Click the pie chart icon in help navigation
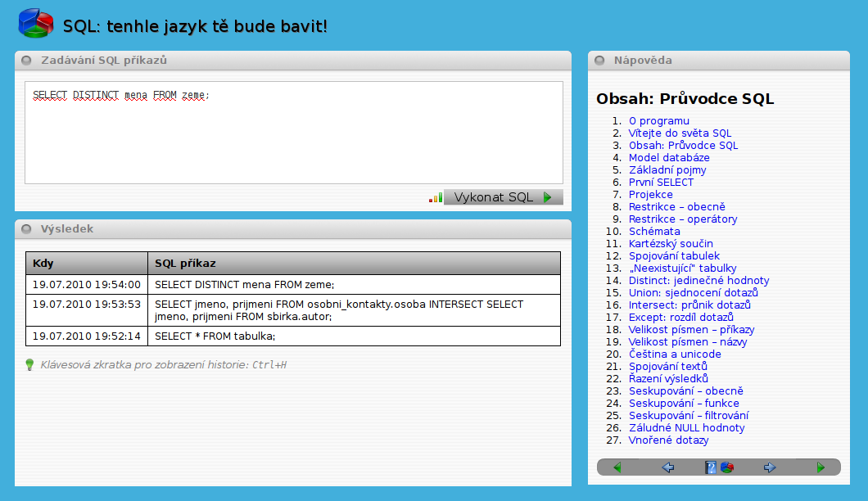This screenshot has height=501, width=868. (x=726, y=467)
